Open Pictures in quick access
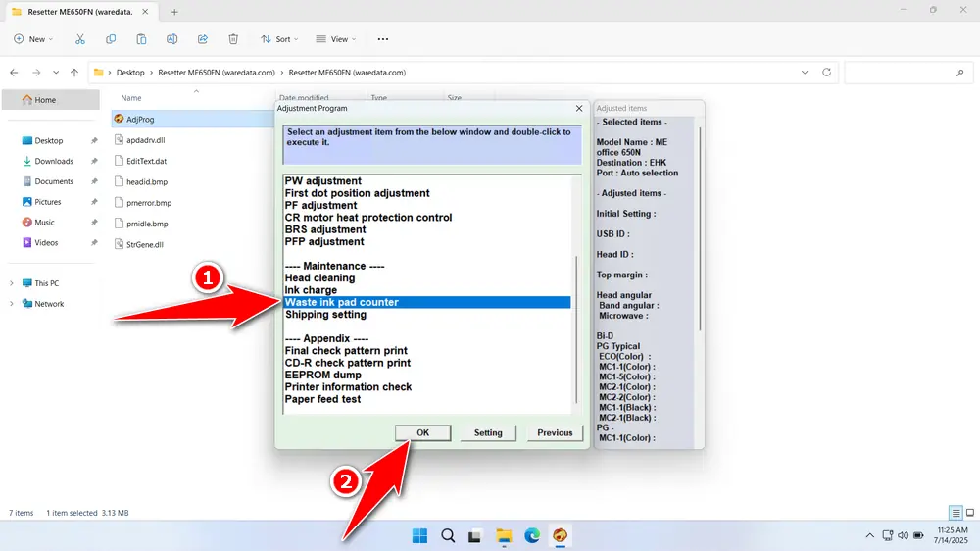This screenshot has height=551, width=980. 47,202
